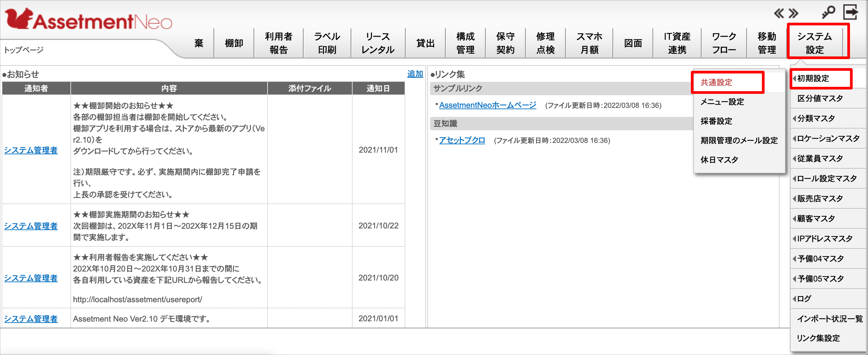Click the 豆知識 section heading
The width and height of the screenshot is (868, 355).
click(x=445, y=124)
